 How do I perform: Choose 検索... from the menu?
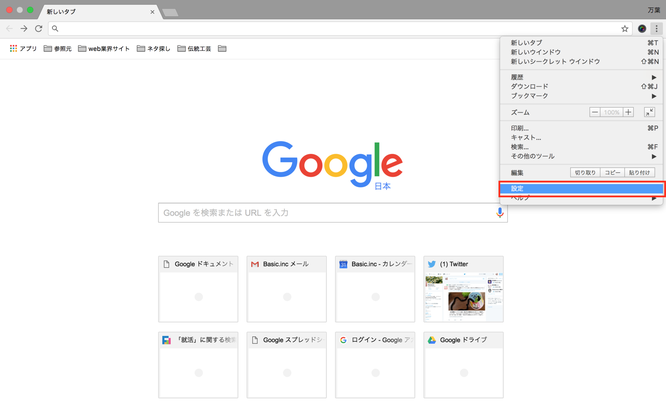(581, 147)
